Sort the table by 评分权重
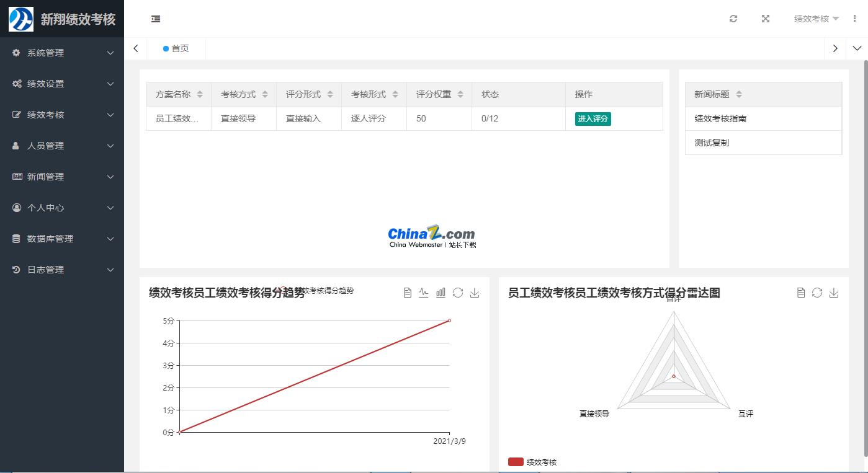The width and height of the screenshot is (868, 473). (x=460, y=94)
